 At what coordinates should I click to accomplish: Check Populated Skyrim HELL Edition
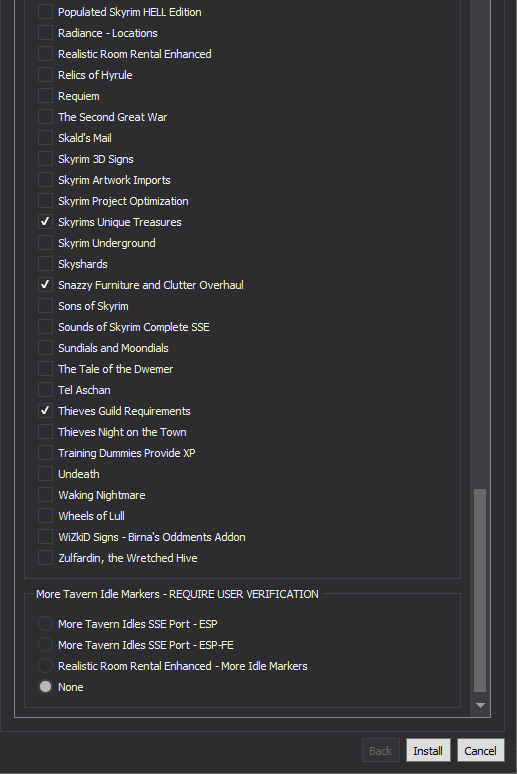pyautogui.click(x=45, y=12)
